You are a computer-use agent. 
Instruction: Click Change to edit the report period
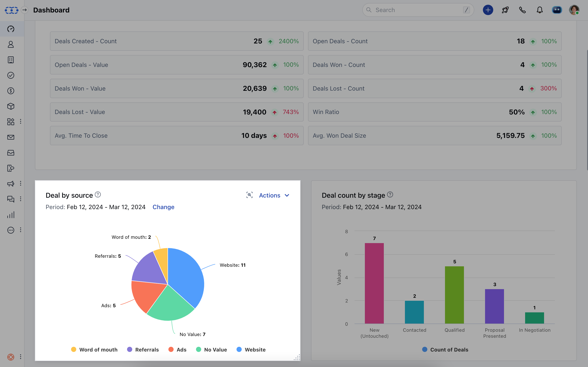163,207
